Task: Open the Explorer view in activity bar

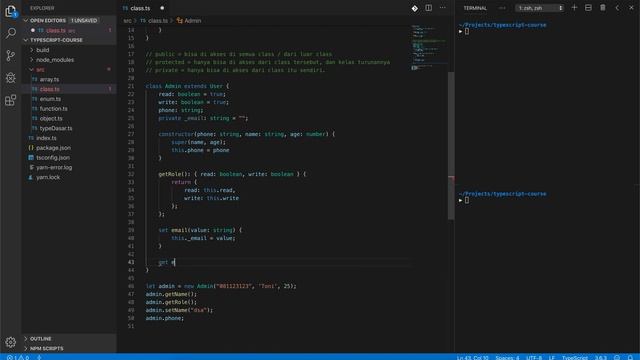Action: pos(11,11)
